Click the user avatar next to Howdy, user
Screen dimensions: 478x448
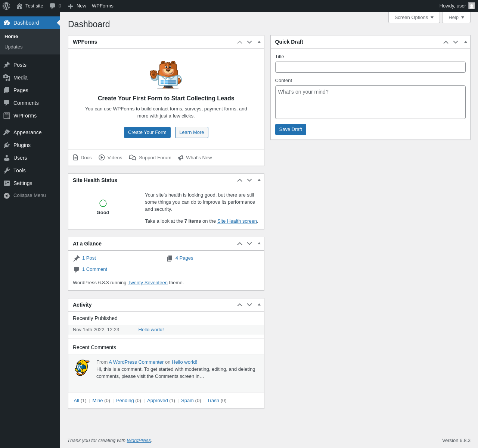pos(472,6)
